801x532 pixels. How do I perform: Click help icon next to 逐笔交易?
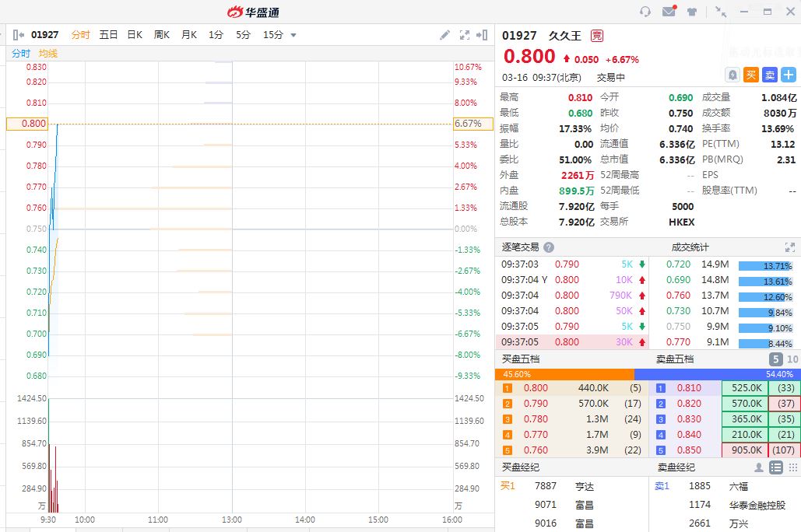click(549, 247)
